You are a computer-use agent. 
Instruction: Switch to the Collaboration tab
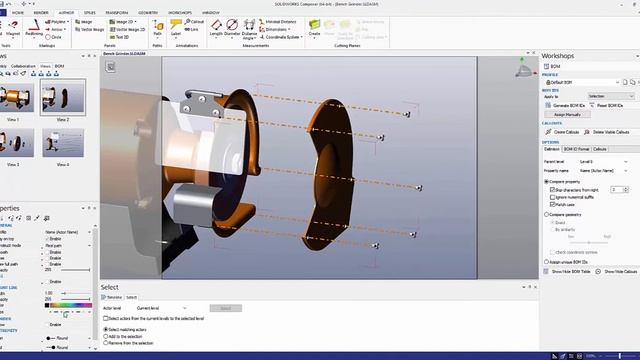[23, 66]
